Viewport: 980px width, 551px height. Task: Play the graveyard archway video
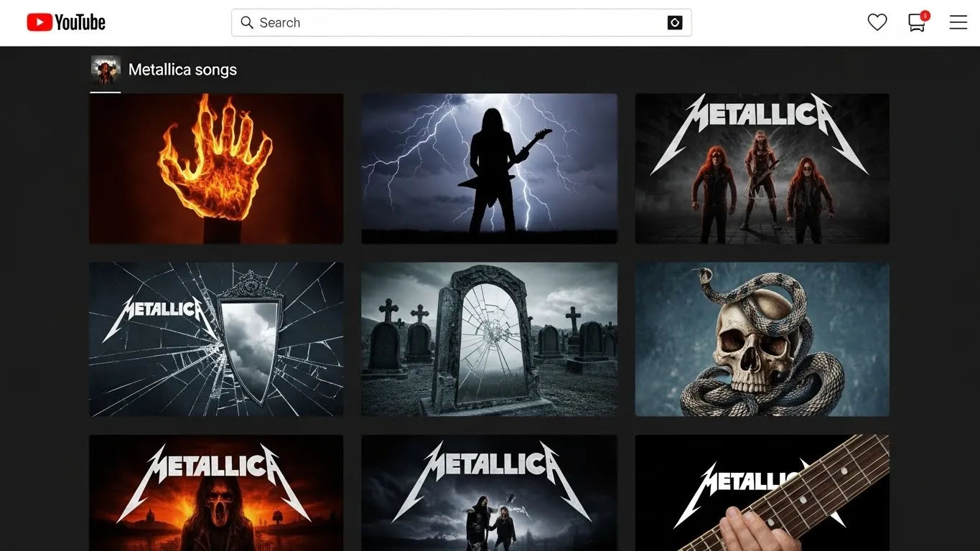click(489, 339)
